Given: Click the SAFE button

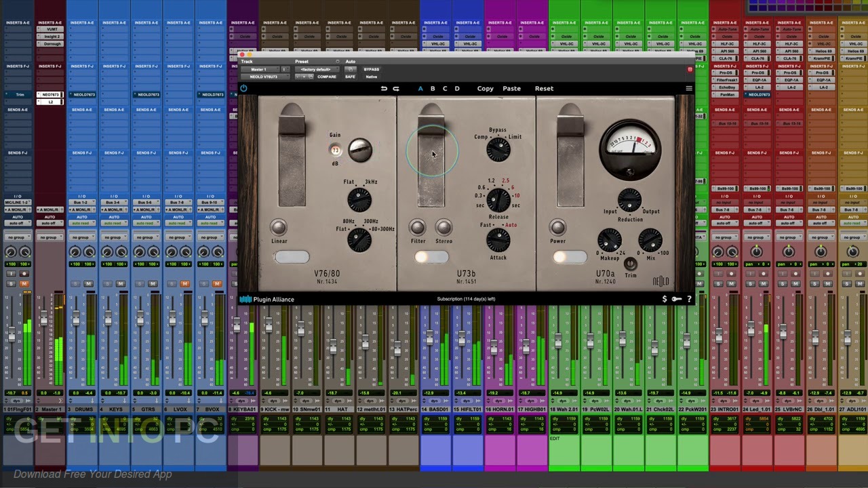Looking at the screenshot, I should click(350, 77).
